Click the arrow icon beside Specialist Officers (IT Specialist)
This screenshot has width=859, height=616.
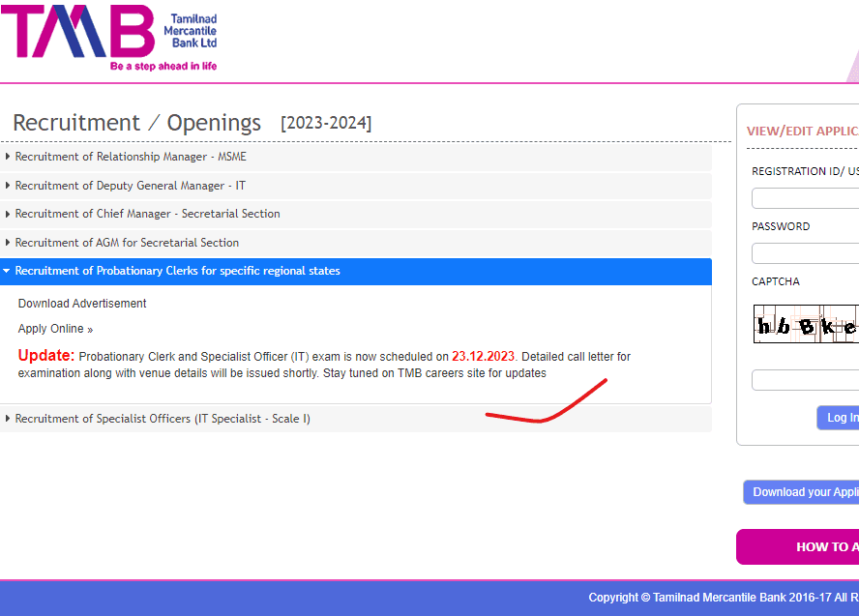click(x=9, y=419)
